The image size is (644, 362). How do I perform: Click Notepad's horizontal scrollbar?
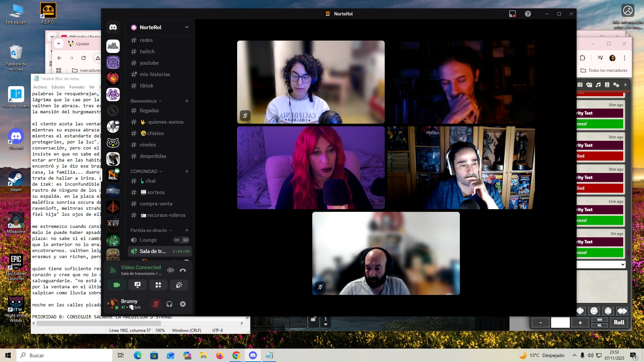99,323
